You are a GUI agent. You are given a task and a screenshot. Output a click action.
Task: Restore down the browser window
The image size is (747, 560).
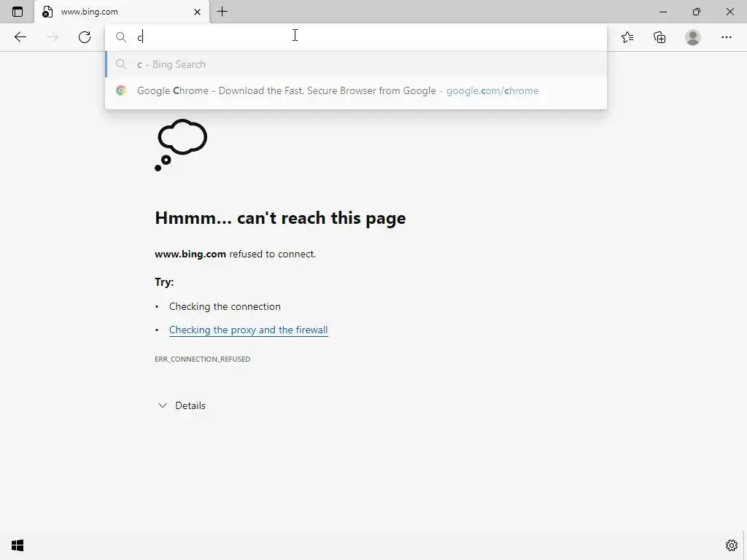click(697, 12)
